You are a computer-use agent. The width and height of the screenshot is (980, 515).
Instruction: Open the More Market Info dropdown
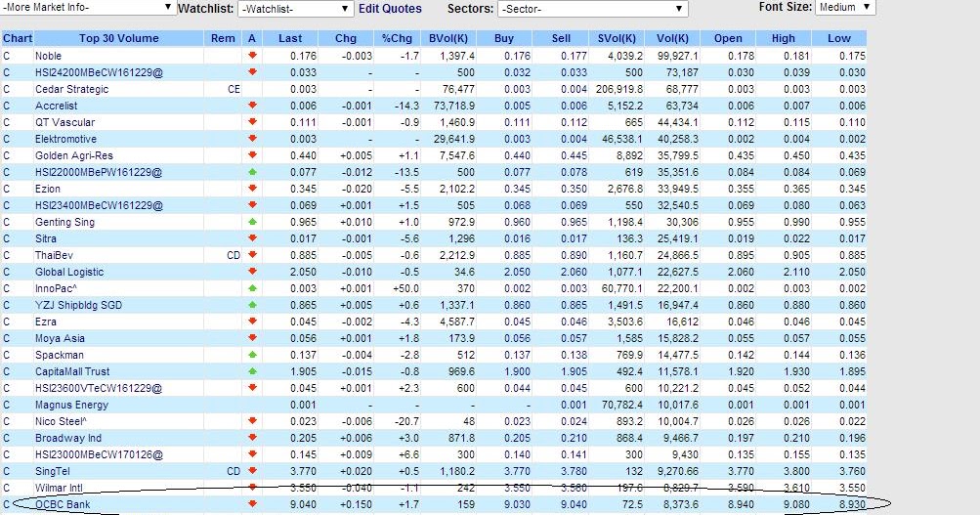coord(88,8)
